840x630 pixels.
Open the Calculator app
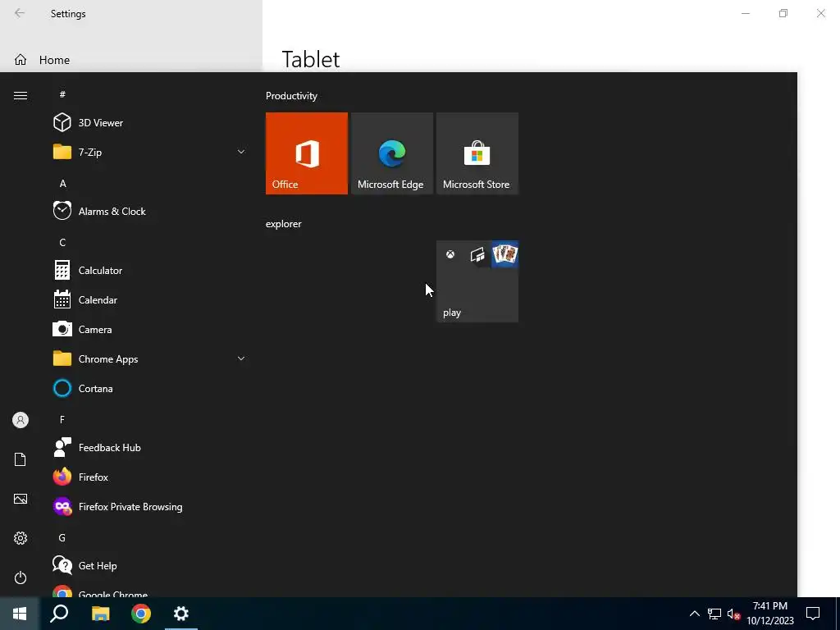pos(149,271)
